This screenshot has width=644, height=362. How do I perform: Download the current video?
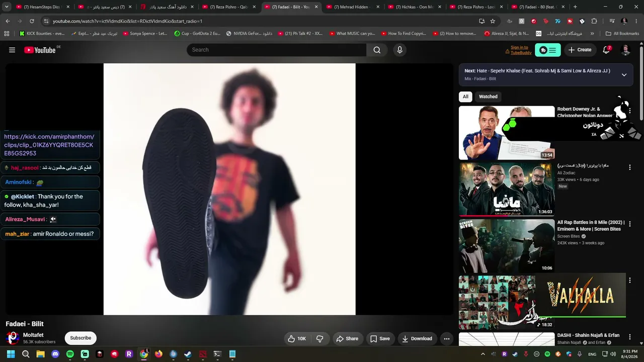pos(417,338)
